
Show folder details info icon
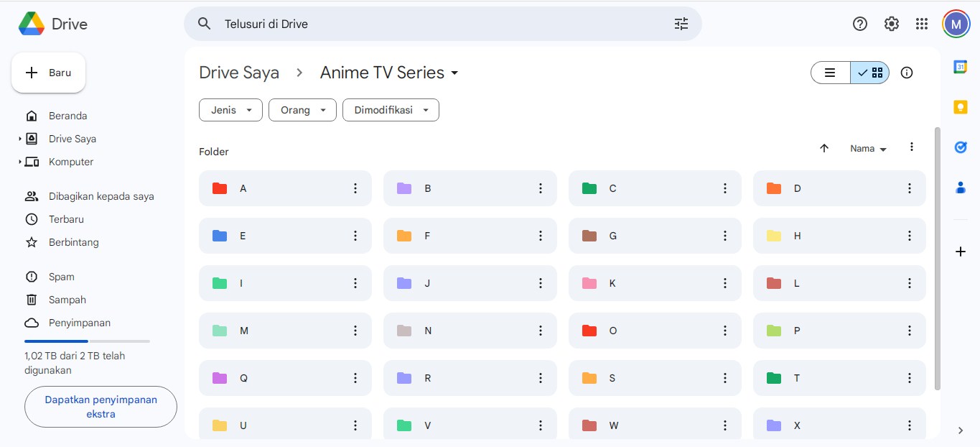coord(907,73)
